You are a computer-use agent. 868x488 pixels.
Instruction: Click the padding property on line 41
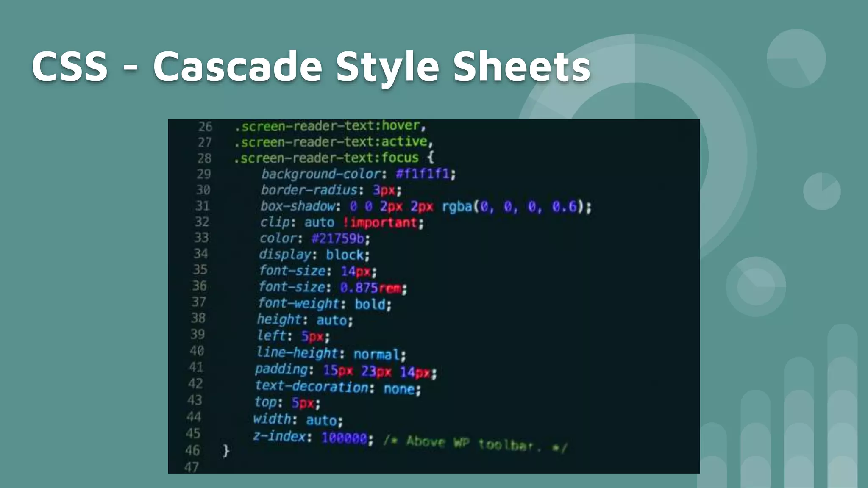[x=281, y=369]
